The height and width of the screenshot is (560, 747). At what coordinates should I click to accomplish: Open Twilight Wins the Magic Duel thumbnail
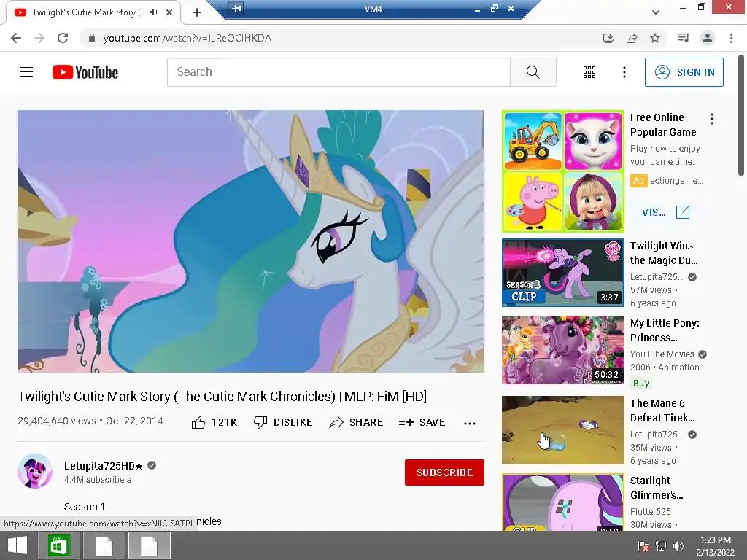[x=562, y=273]
